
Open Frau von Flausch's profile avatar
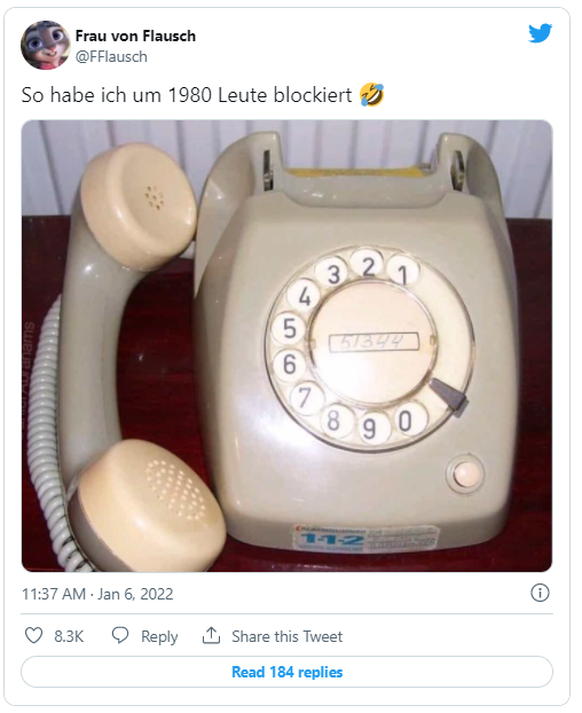[45, 45]
